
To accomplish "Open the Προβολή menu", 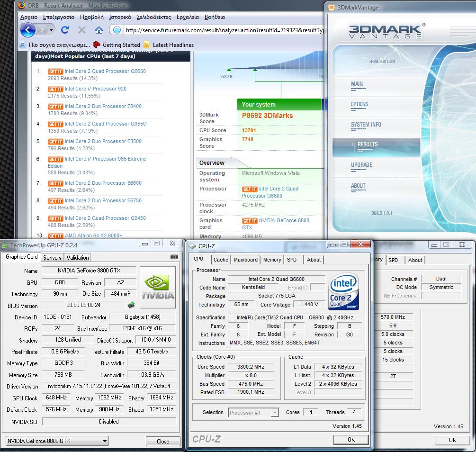I will pos(92,17).
